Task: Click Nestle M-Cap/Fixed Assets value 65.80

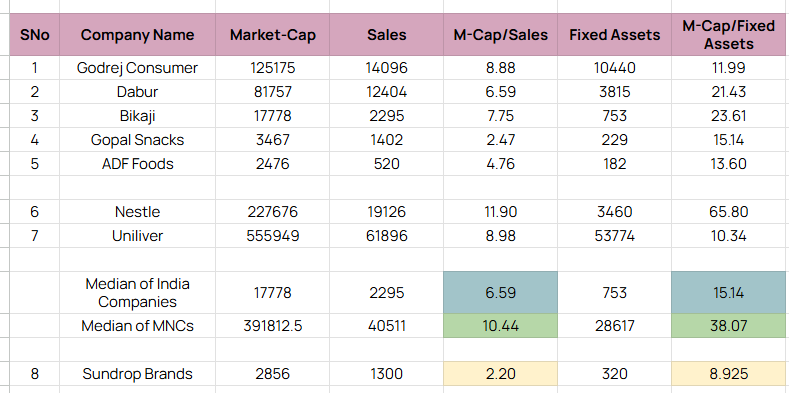Action: (728, 212)
